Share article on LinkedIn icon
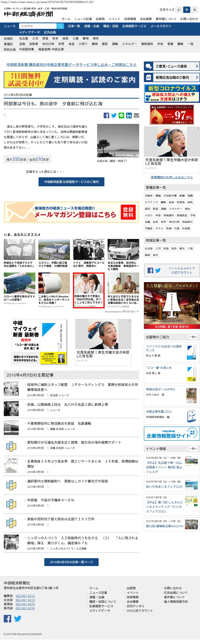This screenshot has height=644, width=200. tap(129, 115)
